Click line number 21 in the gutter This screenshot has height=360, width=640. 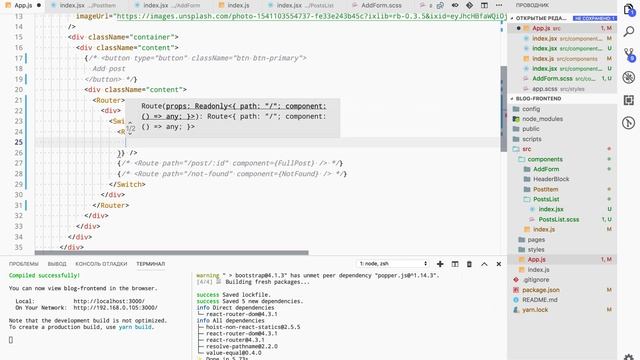coord(18,100)
